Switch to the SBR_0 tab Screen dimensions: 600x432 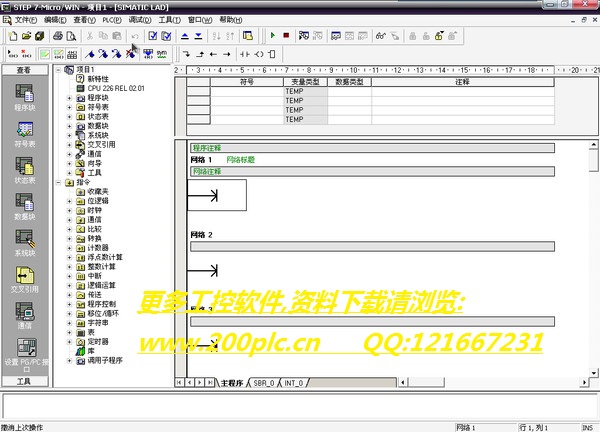263,383
